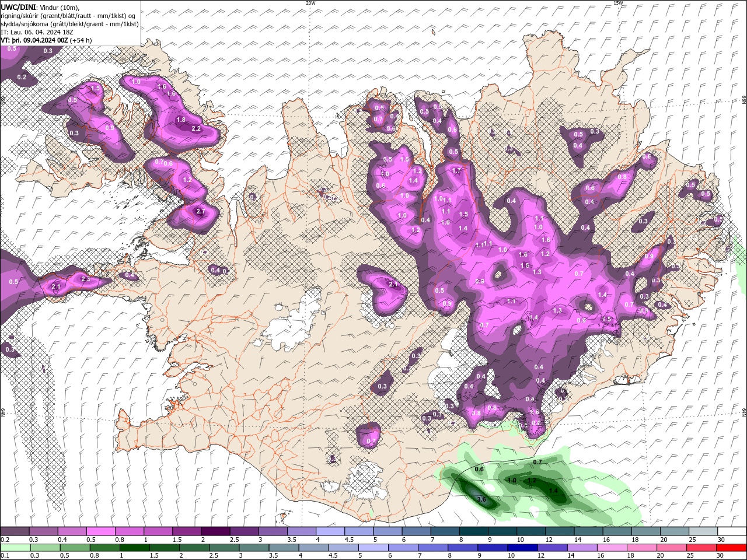Select the lower legend swatch between 1 and 1.5
Viewport: 747px width, 560px height.
[134, 547]
